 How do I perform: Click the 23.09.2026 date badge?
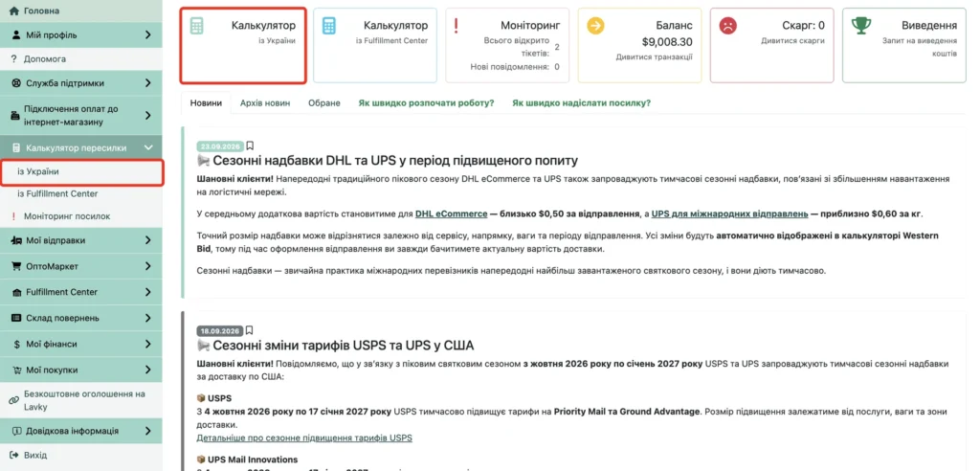tap(220, 146)
